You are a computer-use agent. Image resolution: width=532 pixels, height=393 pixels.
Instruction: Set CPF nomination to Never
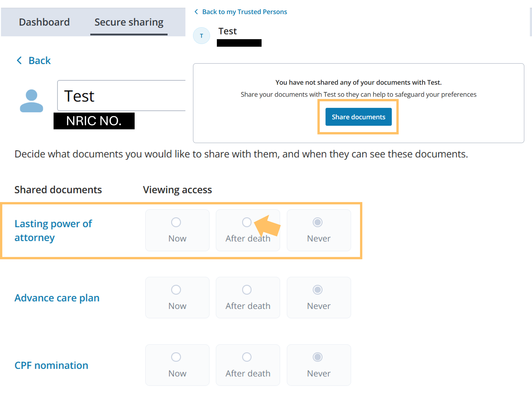(317, 357)
